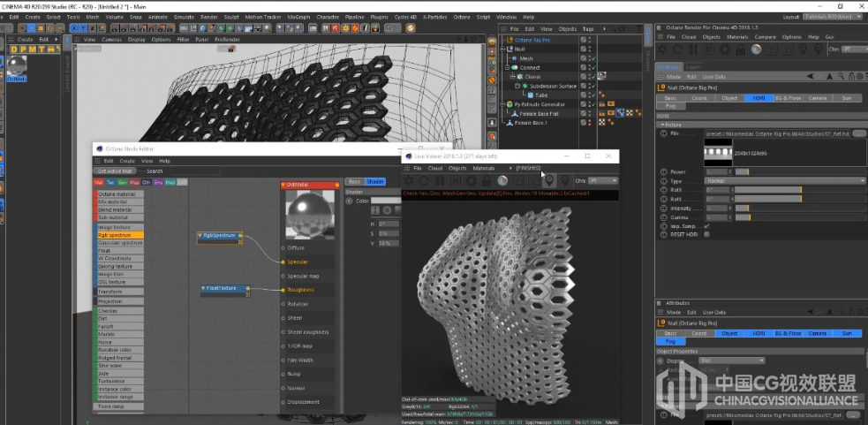Screen dimensions: 868x425
Task: Open the Octane menu in main menu bar
Action: click(462, 17)
